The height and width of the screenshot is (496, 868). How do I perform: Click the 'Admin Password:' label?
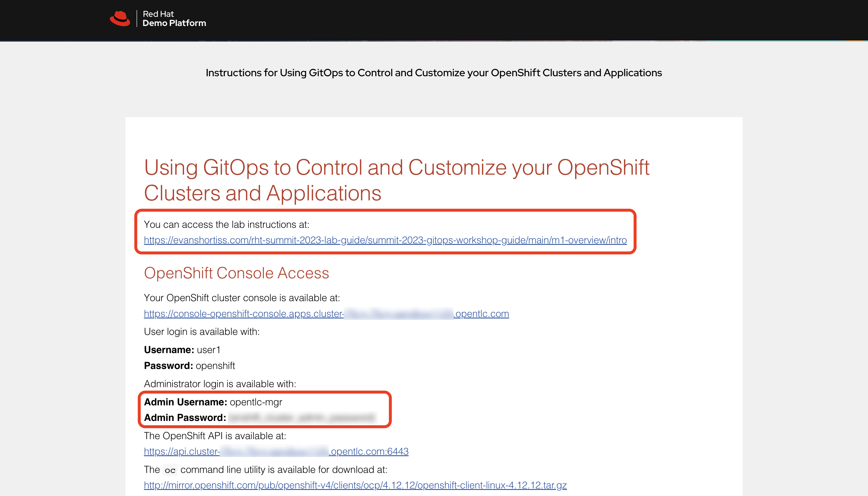[x=185, y=418]
